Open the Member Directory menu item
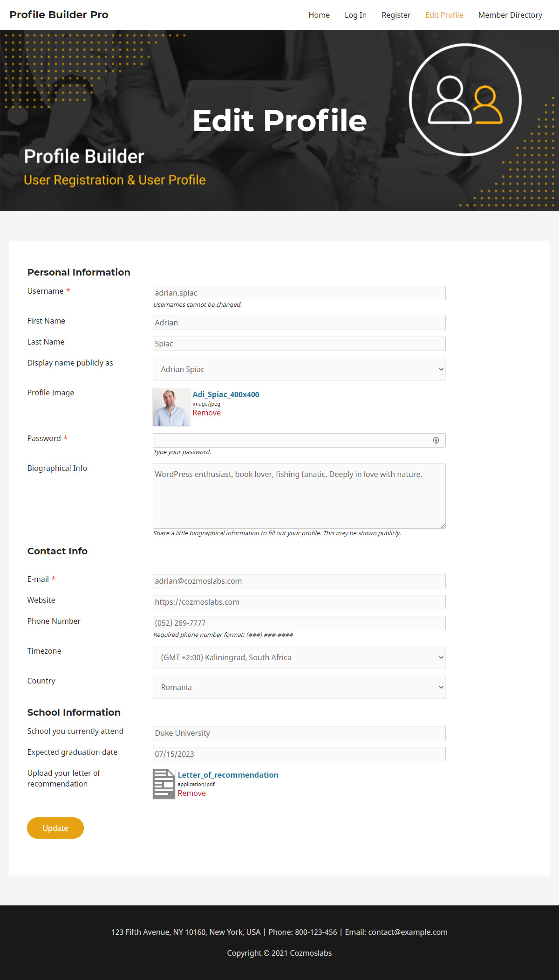Viewport: 559px width, 980px height. pyautogui.click(x=510, y=15)
